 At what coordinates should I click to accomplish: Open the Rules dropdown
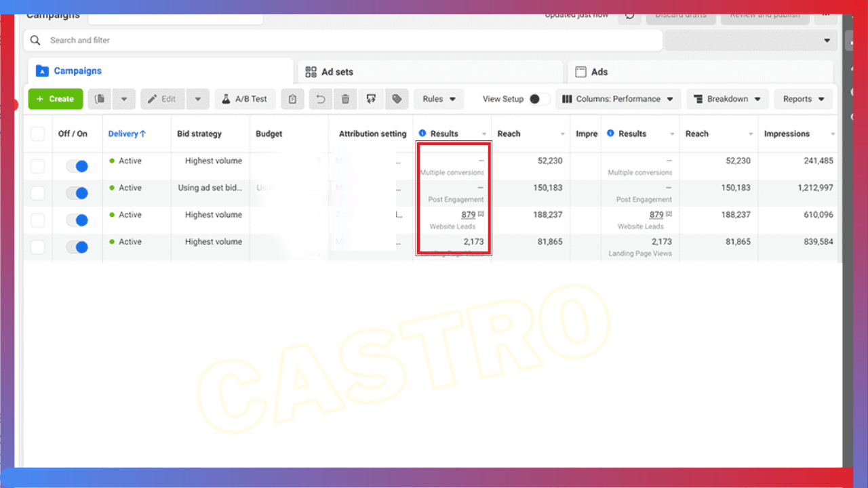click(439, 99)
